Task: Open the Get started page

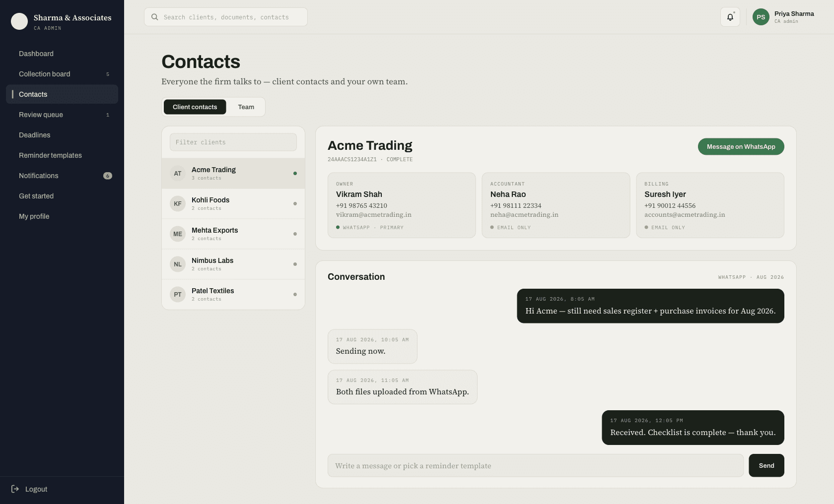Action: [x=62, y=196]
